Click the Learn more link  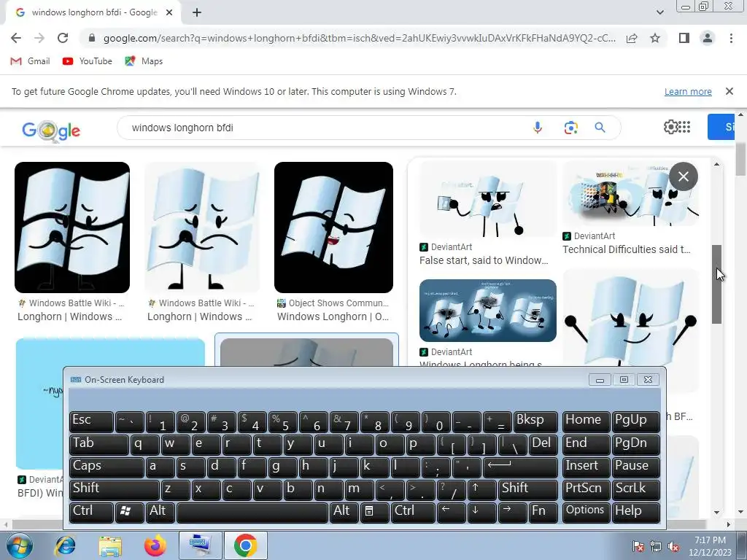tap(688, 91)
